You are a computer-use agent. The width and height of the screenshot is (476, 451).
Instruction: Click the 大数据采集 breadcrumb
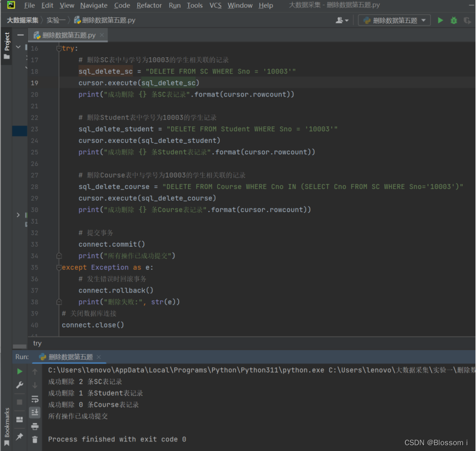23,20
